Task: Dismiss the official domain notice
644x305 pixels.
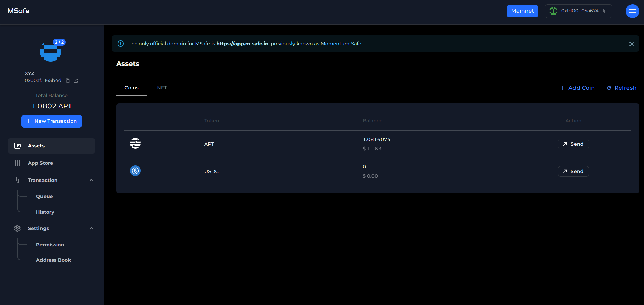Action: pyautogui.click(x=631, y=44)
